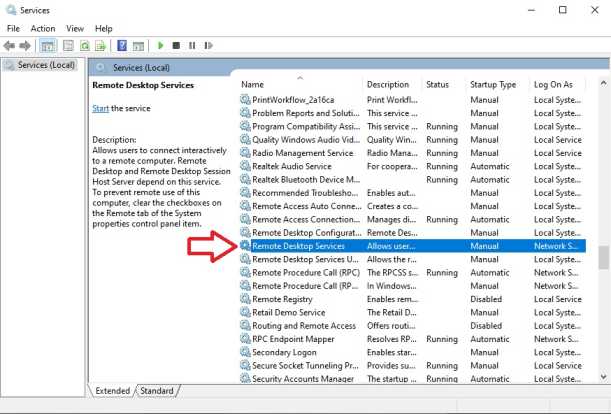This screenshot has height=414, width=611.
Task: Click the gear icon for Realtek Audio Service
Action: pos(245,166)
